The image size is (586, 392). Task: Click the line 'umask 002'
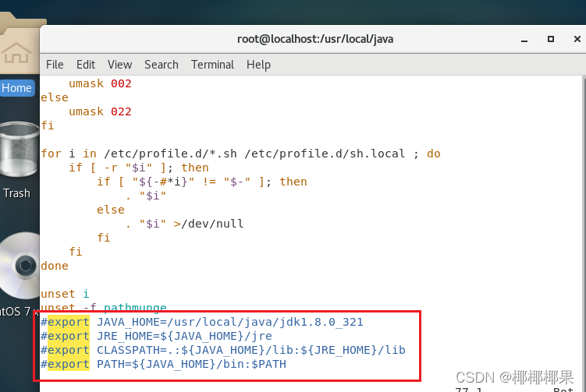100,83
